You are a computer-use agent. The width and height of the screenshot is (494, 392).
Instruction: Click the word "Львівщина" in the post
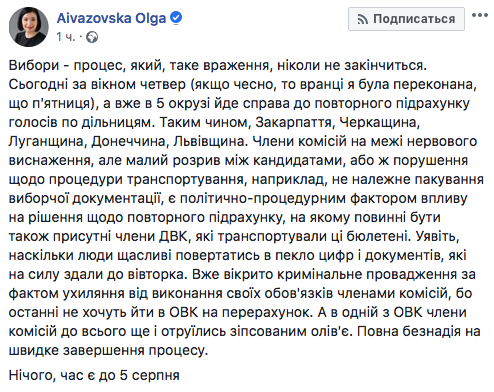[209, 142]
